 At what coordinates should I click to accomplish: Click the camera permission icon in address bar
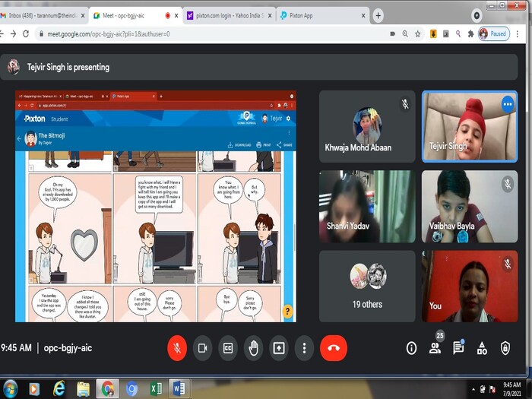pos(393,34)
